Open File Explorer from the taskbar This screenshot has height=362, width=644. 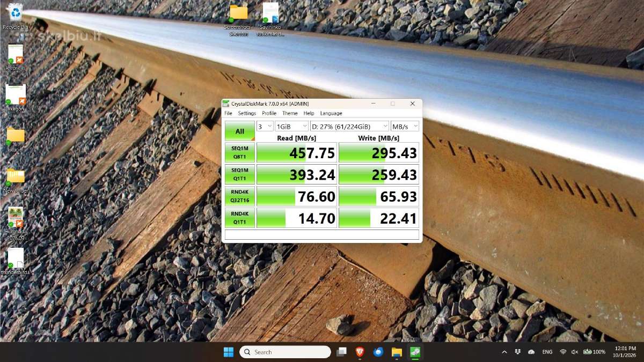coord(397,352)
